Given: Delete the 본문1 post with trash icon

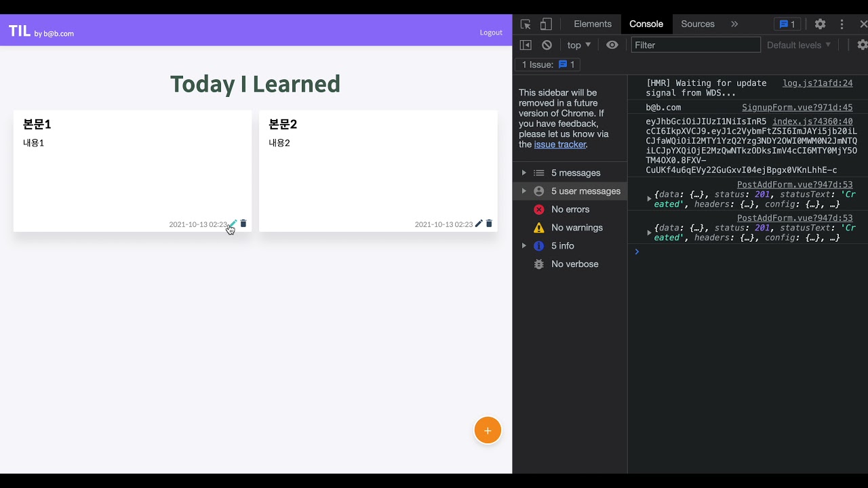Looking at the screenshot, I should point(243,224).
